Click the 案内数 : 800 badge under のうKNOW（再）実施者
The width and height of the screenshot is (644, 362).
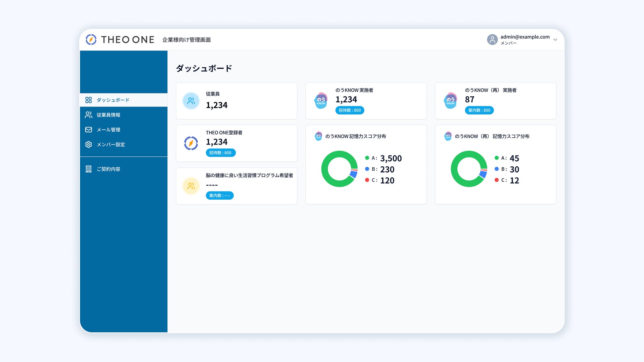point(479,110)
